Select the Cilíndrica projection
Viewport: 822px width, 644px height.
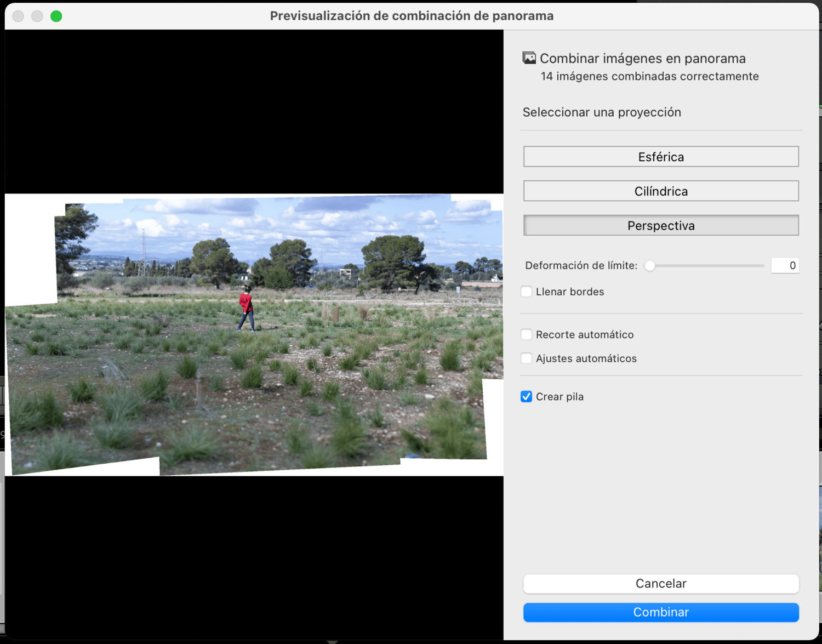[x=661, y=191]
